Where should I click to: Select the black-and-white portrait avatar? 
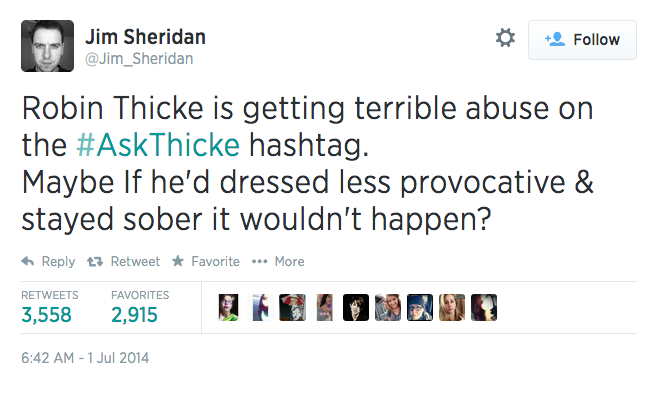coord(356,307)
